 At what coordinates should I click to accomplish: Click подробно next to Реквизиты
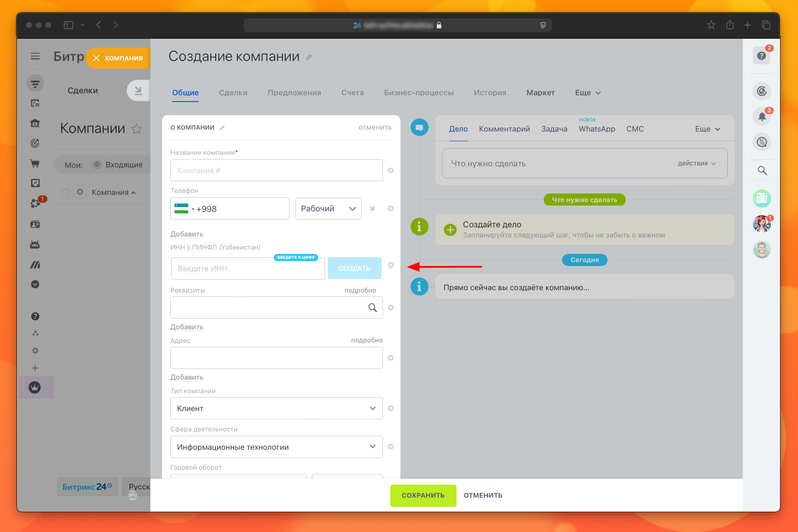coord(360,290)
